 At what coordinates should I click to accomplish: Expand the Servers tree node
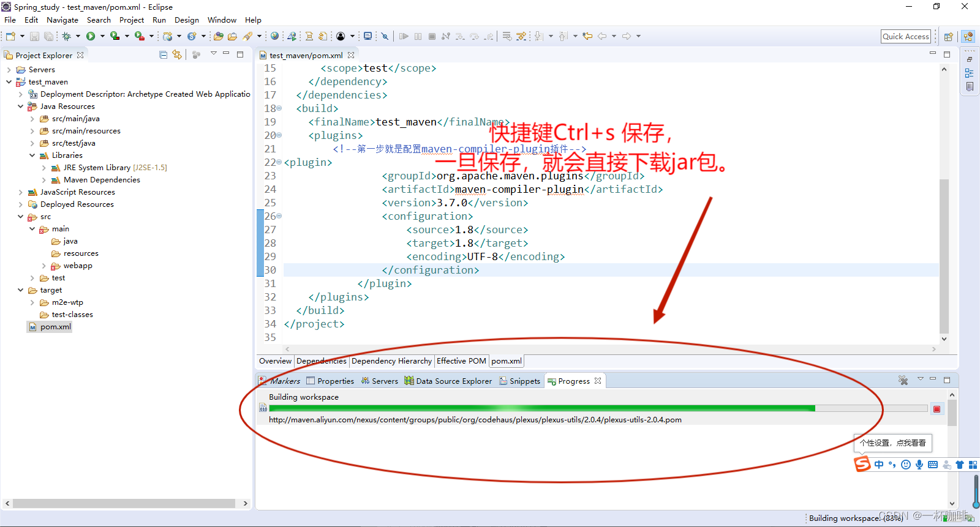(9, 69)
